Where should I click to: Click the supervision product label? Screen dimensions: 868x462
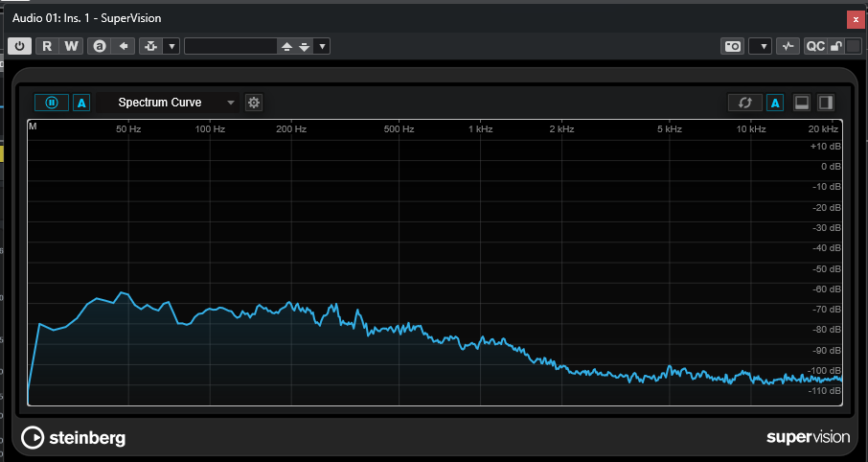pos(808,437)
